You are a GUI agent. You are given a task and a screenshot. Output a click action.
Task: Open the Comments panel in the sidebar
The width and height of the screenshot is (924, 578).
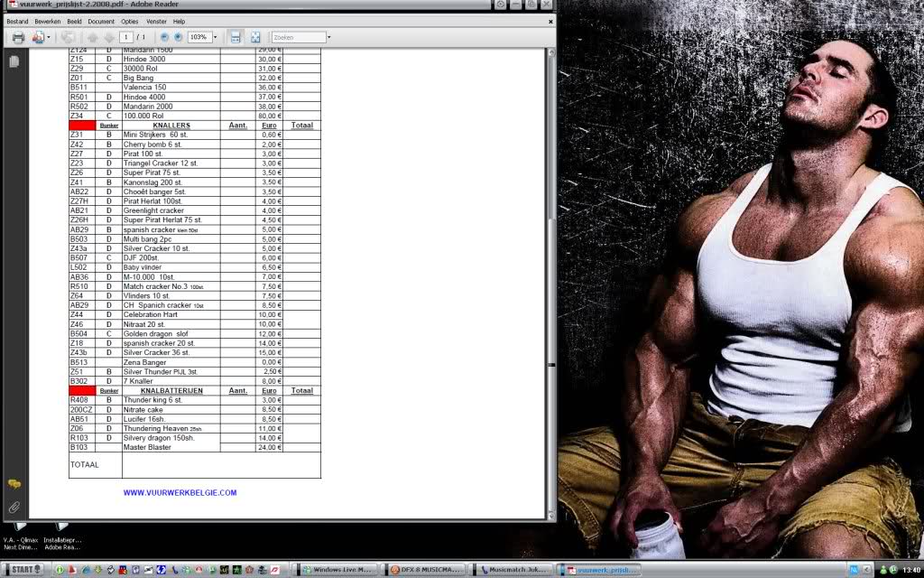point(14,485)
